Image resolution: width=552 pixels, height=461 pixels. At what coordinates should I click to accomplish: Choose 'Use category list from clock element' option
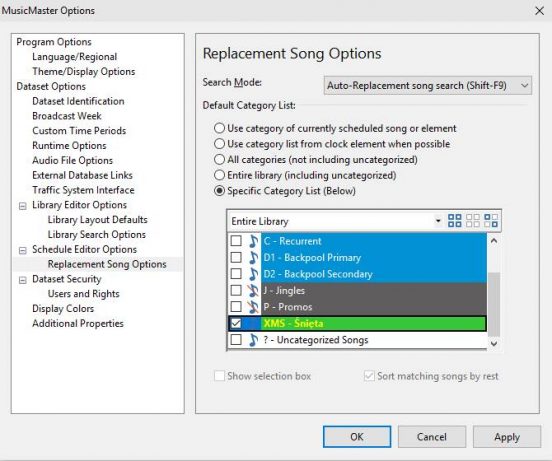[x=332, y=144]
